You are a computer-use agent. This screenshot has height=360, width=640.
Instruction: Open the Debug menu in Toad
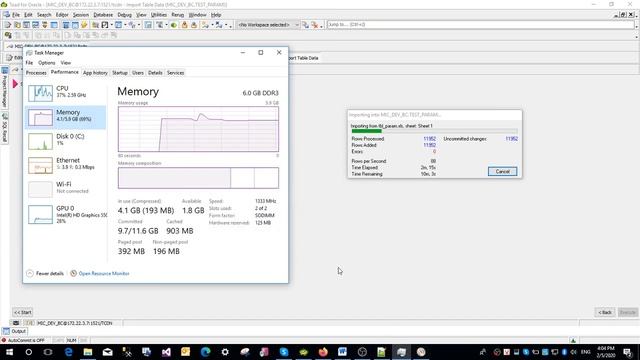click(x=124, y=15)
